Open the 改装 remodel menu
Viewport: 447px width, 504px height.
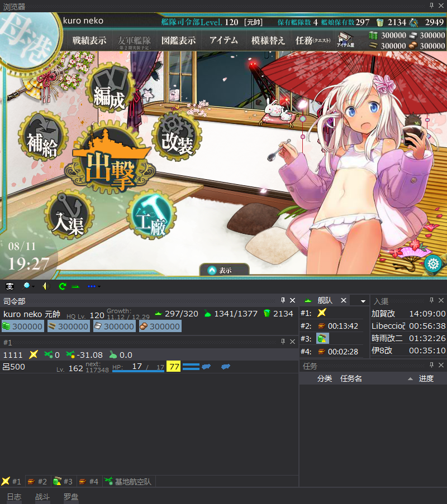[x=177, y=138]
